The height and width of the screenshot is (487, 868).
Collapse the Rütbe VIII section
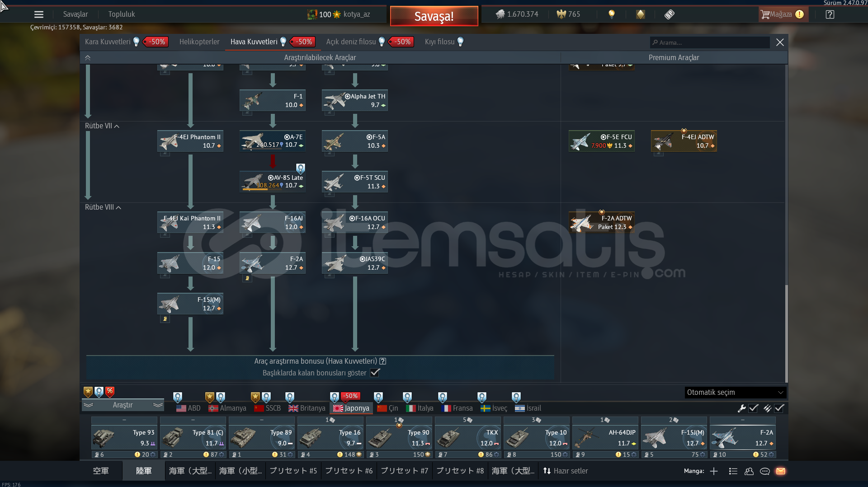pyautogui.click(x=103, y=207)
